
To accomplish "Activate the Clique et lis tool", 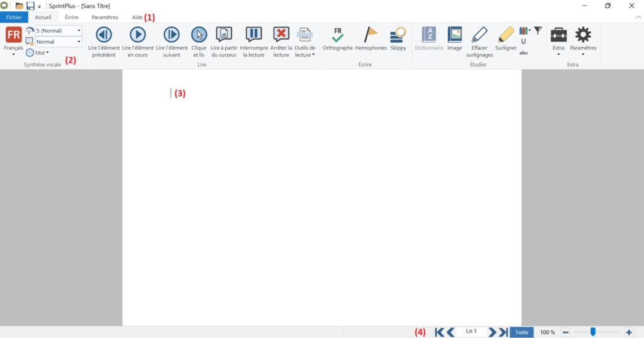I will click(199, 42).
